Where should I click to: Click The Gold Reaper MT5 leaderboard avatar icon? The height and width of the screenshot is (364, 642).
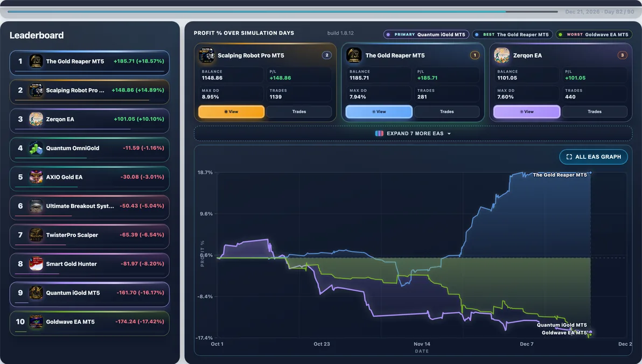coord(36,61)
